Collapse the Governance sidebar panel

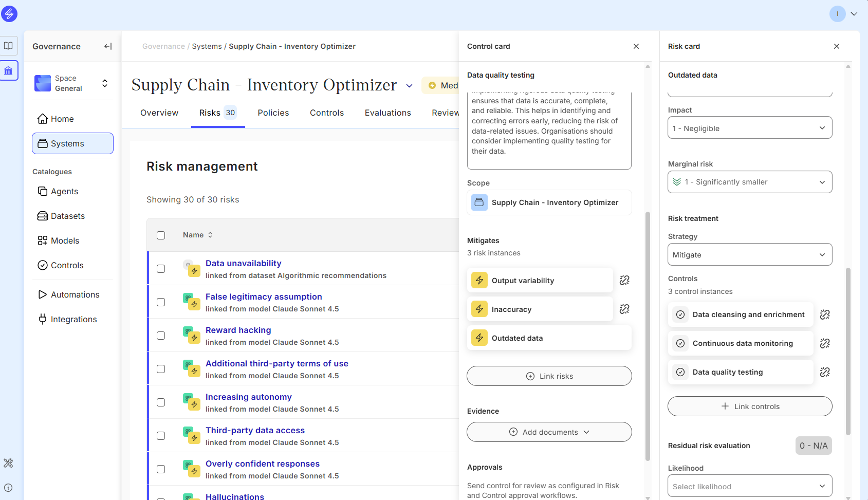click(108, 46)
